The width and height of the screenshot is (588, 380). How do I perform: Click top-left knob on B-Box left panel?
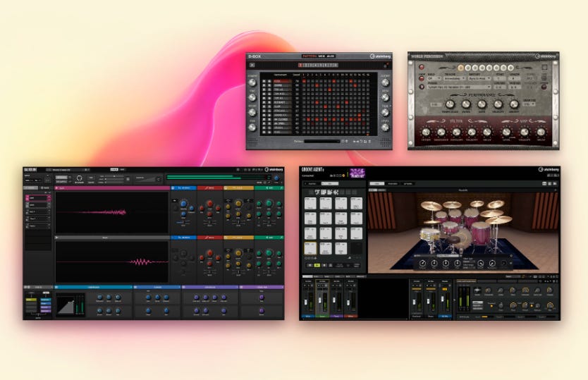252,82
